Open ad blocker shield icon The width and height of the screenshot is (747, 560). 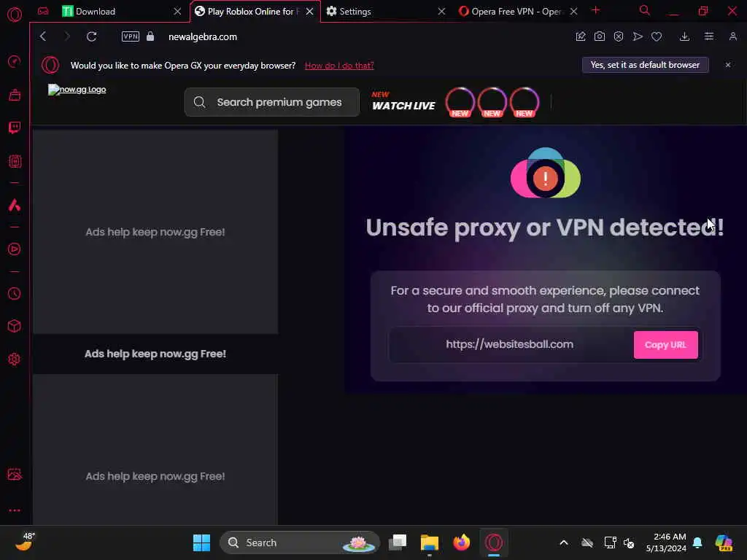619,36
